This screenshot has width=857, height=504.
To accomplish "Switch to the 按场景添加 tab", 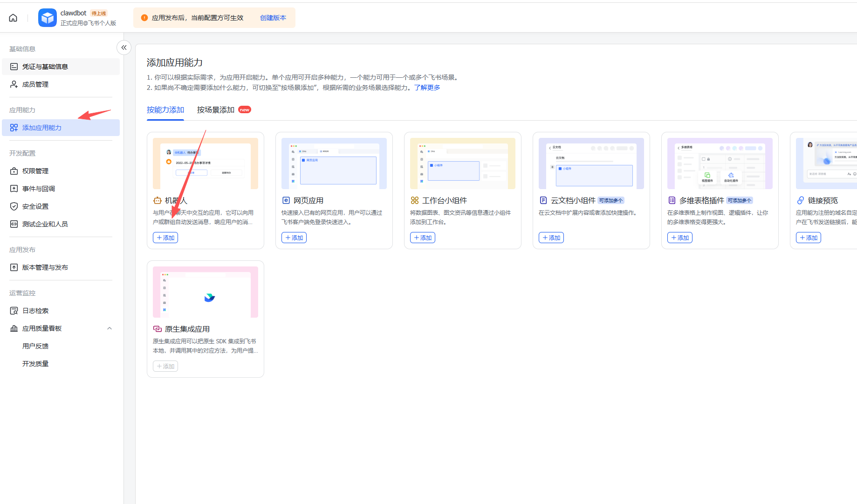I will (217, 109).
